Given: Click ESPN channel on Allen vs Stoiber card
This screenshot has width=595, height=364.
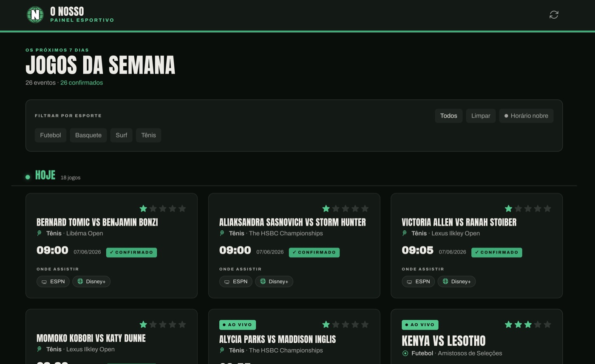Looking at the screenshot, I should [418, 282].
